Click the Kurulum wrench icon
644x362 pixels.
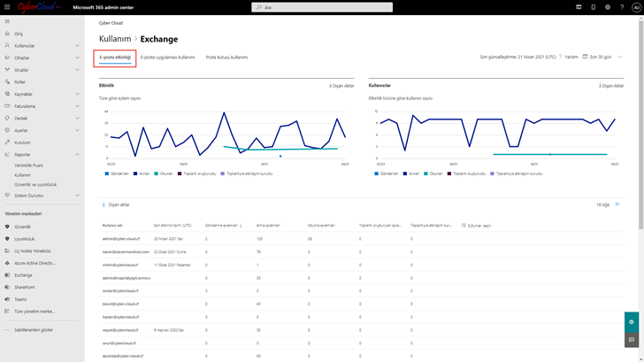pyautogui.click(x=7, y=142)
